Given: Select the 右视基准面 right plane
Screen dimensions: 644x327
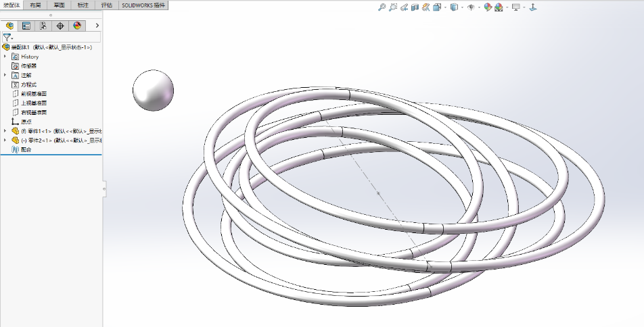Looking at the screenshot, I should click(x=34, y=112).
